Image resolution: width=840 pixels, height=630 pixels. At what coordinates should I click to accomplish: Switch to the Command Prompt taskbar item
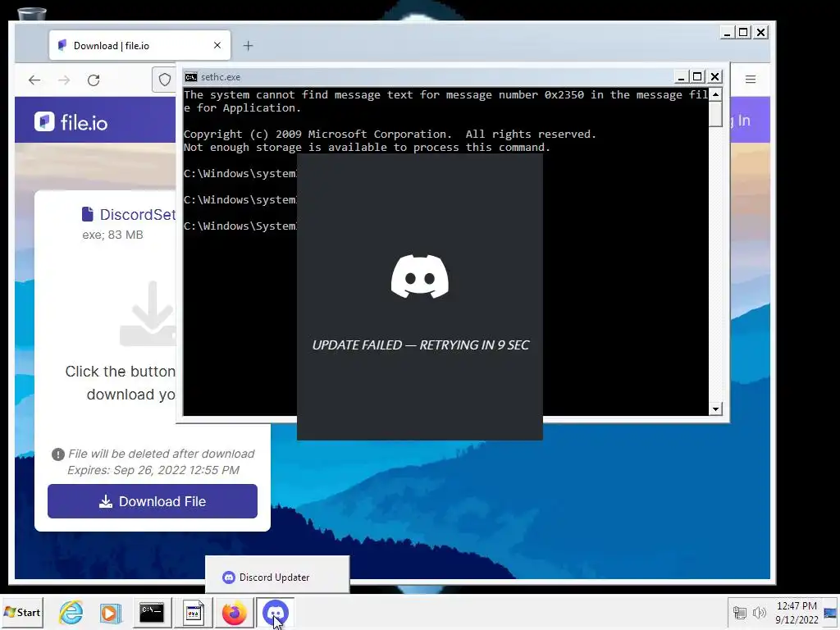pos(152,612)
